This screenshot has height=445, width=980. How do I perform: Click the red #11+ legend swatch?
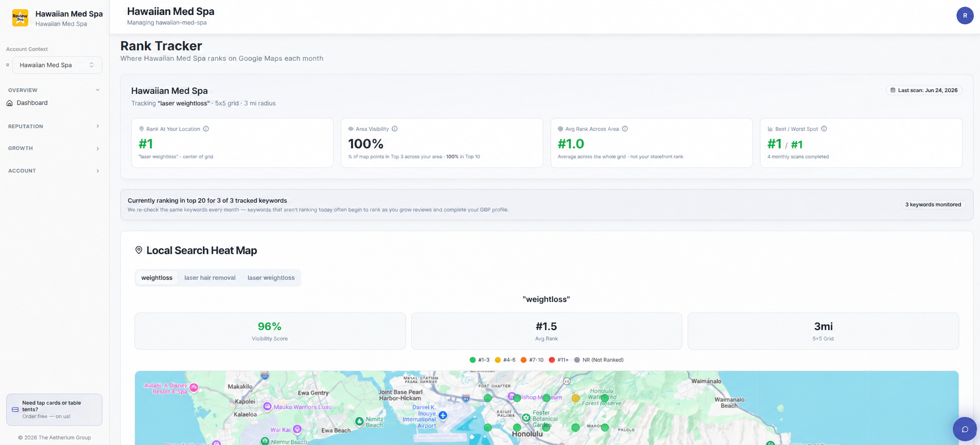pos(552,360)
